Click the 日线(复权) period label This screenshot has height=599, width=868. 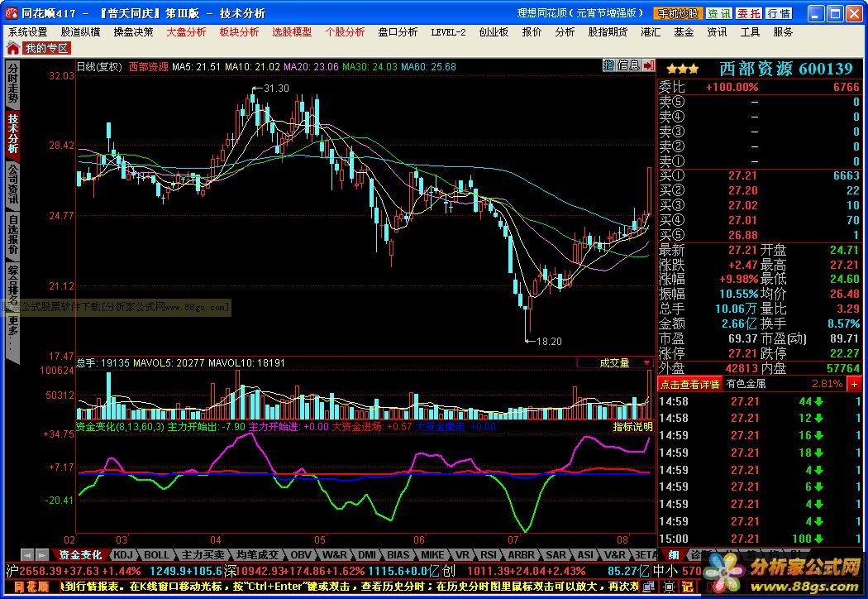pos(100,66)
